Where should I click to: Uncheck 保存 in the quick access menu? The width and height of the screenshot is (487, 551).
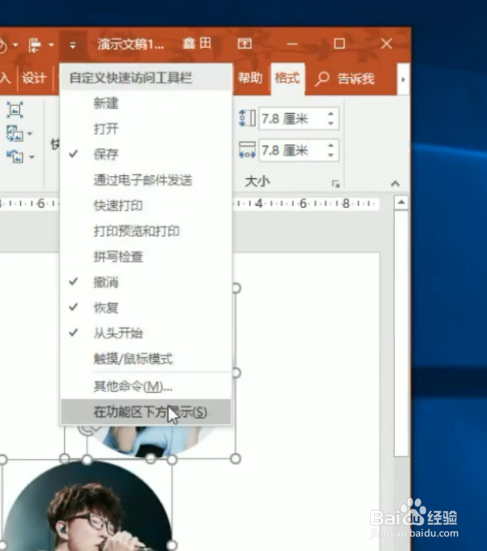[145, 154]
